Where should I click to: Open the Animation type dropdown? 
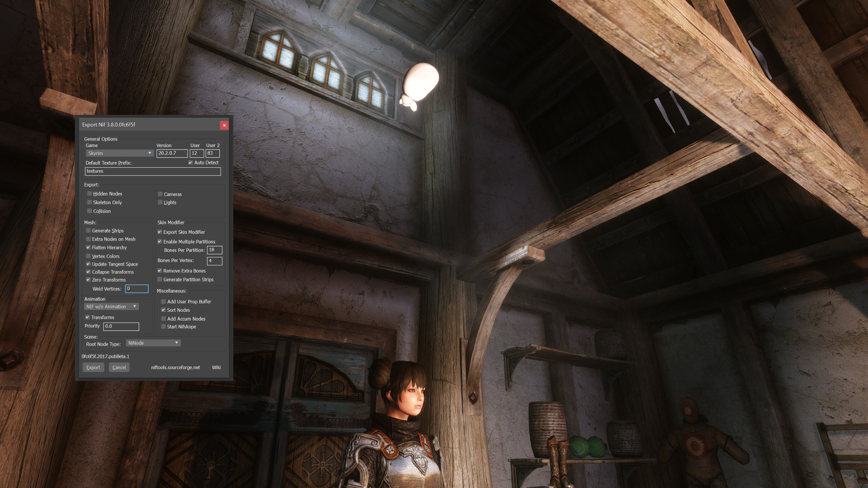tap(111, 306)
